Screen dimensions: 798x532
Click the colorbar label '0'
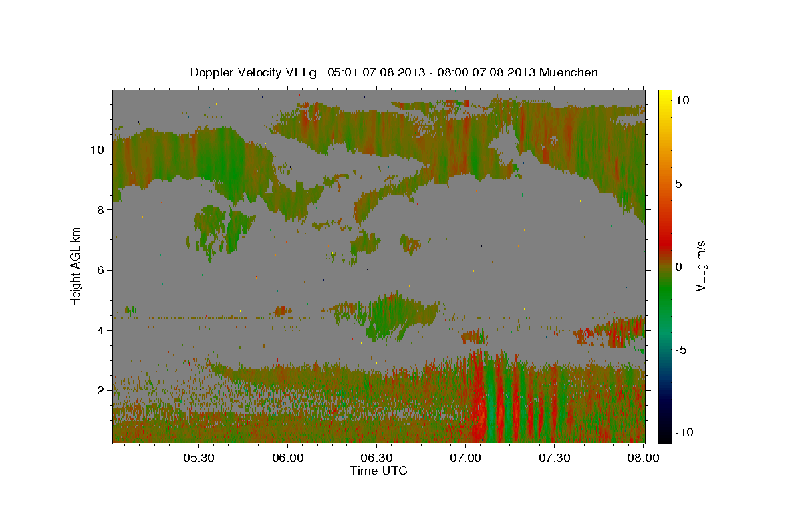coord(679,267)
